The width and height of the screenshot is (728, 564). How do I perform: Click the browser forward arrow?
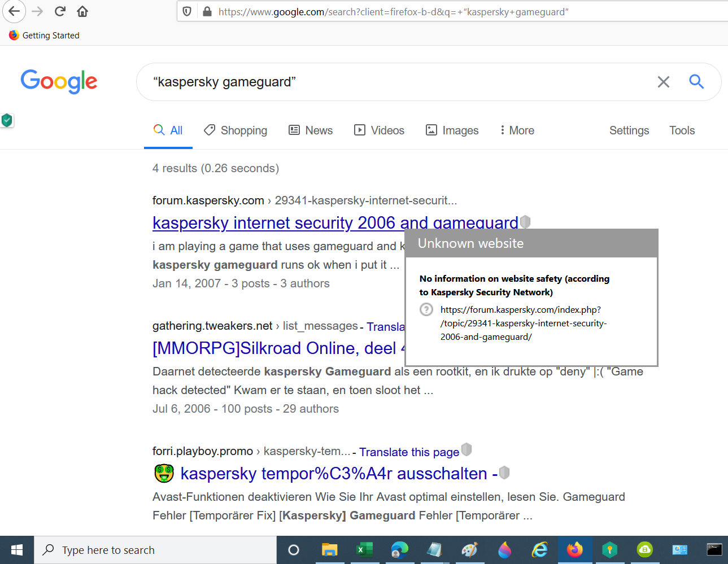(x=37, y=11)
